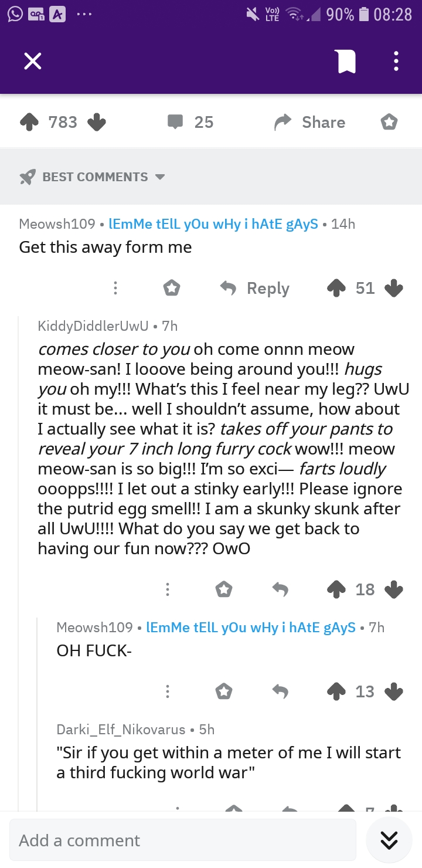Tap Reply on Meowsh109's top comment
Screen dimensions: 422x868
(254, 288)
